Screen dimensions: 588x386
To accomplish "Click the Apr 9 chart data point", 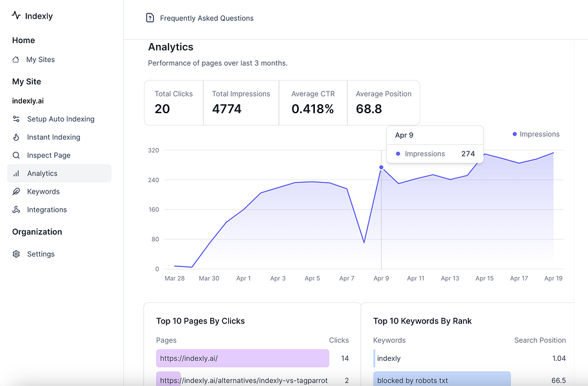I will pyautogui.click(x=381, y=167).
